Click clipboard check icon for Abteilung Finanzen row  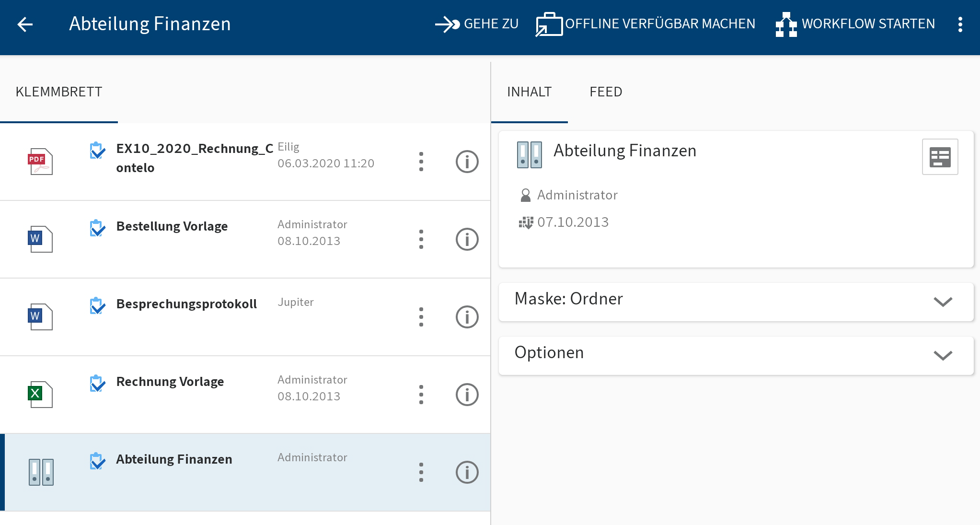point(97,461)
